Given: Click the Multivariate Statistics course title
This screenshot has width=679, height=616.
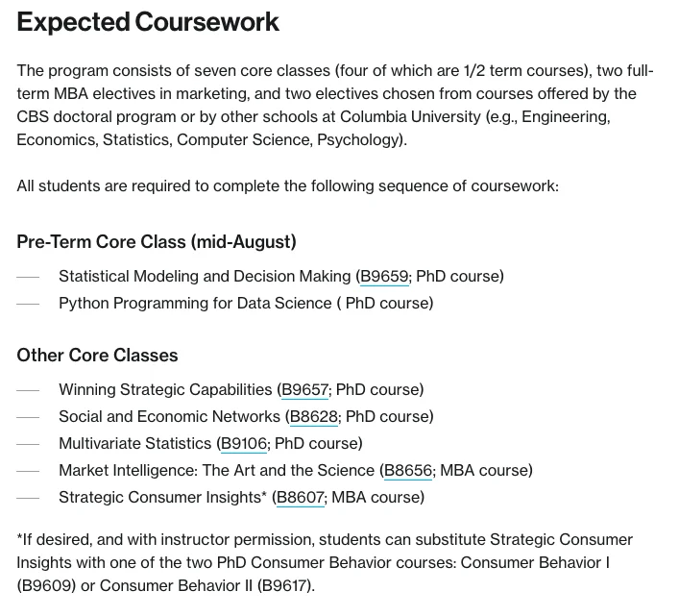Looking at the screenshot, I should click(134, 444).
